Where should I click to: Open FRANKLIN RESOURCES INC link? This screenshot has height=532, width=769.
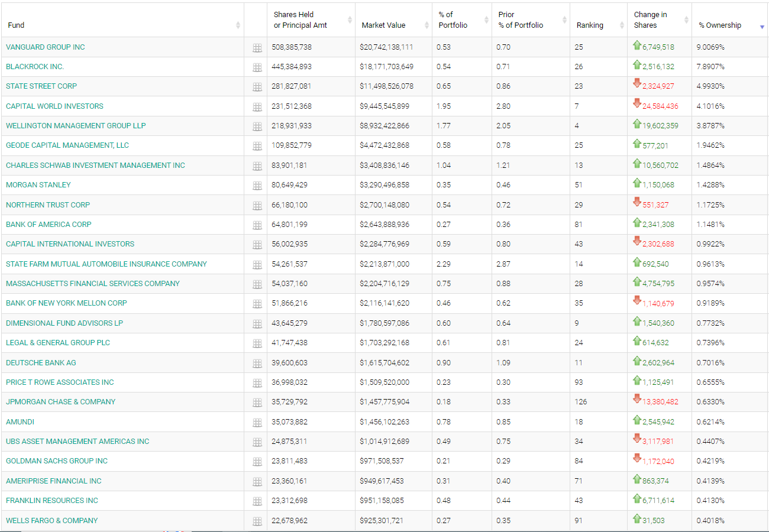pos(52,501)
